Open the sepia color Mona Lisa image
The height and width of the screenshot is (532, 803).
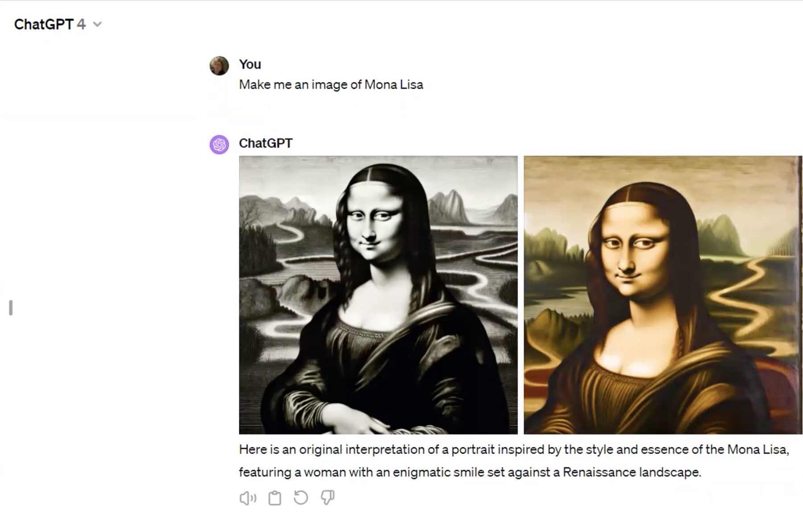(x=663, y=295)
